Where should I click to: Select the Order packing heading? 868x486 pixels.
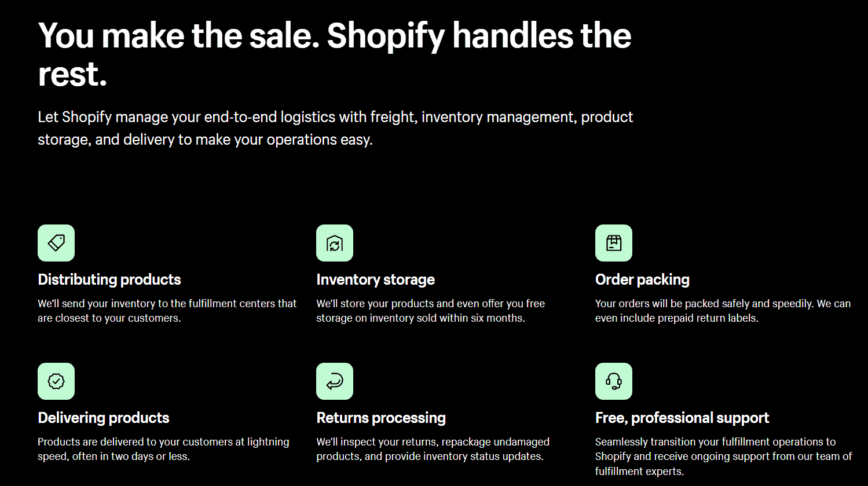642,279
